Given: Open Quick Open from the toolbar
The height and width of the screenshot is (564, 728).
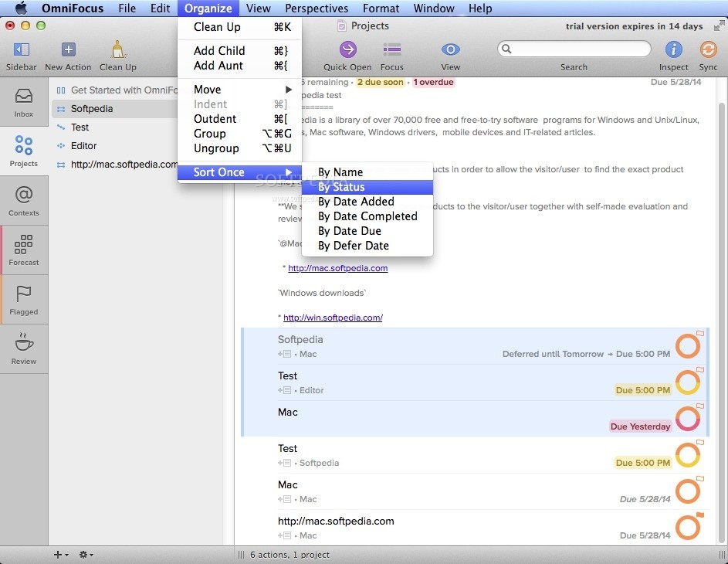Looking at the screenshot, I should click(x=347, y=49).
